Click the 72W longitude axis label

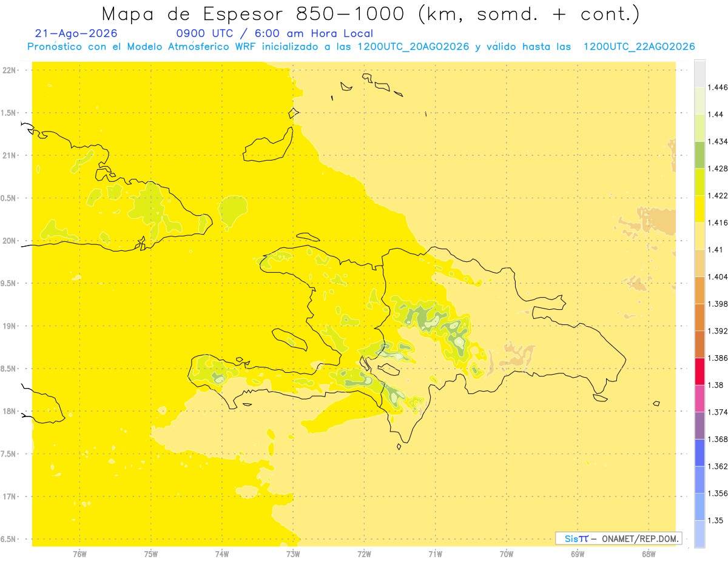pyautogui.click(x=365, y=553)
